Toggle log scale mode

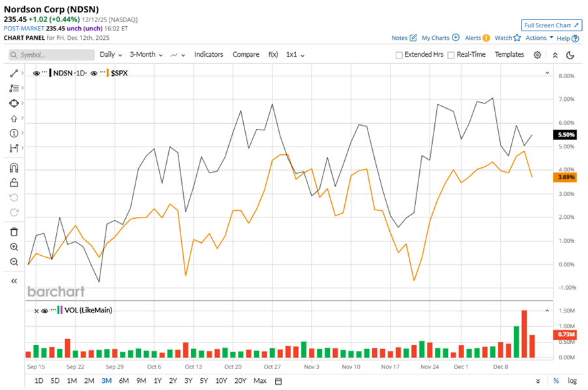(x=572, y=381)
